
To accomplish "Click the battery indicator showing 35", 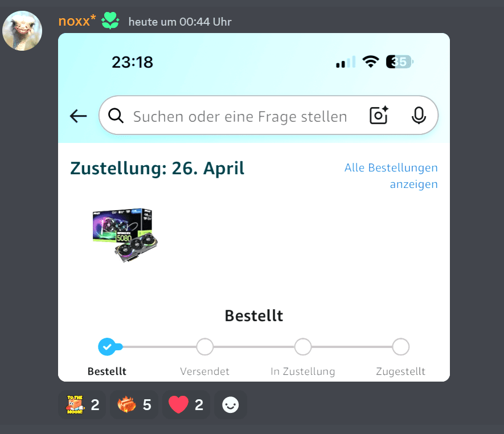I will coord(400,62).
